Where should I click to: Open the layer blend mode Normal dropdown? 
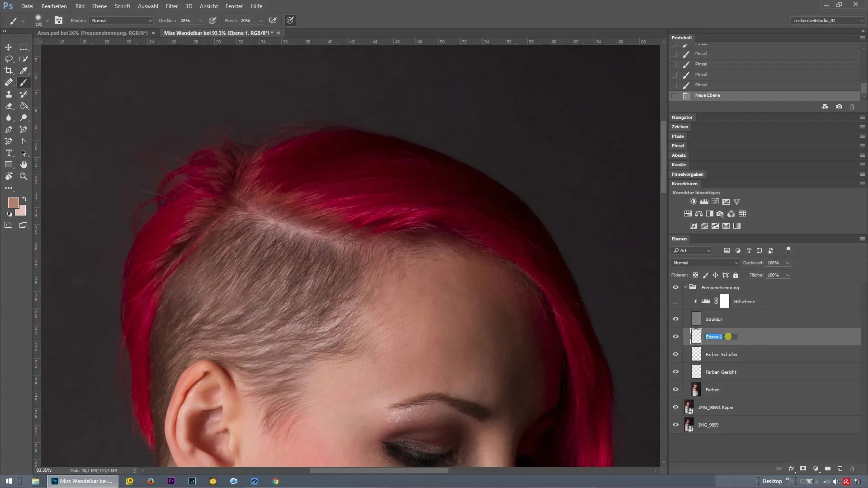point(705,263)
